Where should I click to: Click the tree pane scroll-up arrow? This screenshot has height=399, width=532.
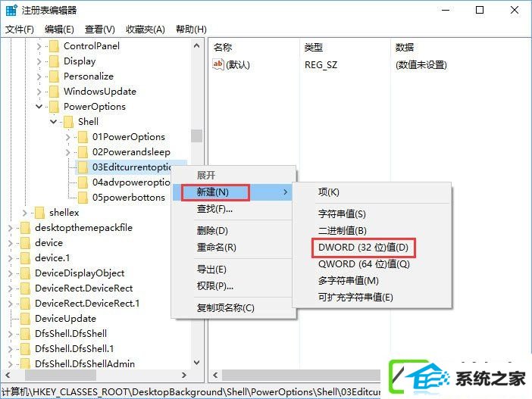coord(197,45)
